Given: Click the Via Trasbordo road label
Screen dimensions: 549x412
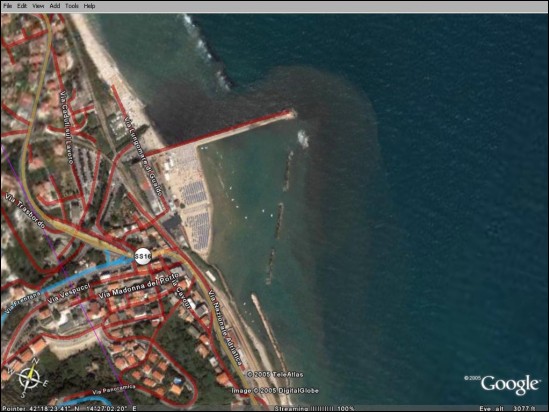Looking at the screenshot, I should pyautogui.click(x=25, y=212).
